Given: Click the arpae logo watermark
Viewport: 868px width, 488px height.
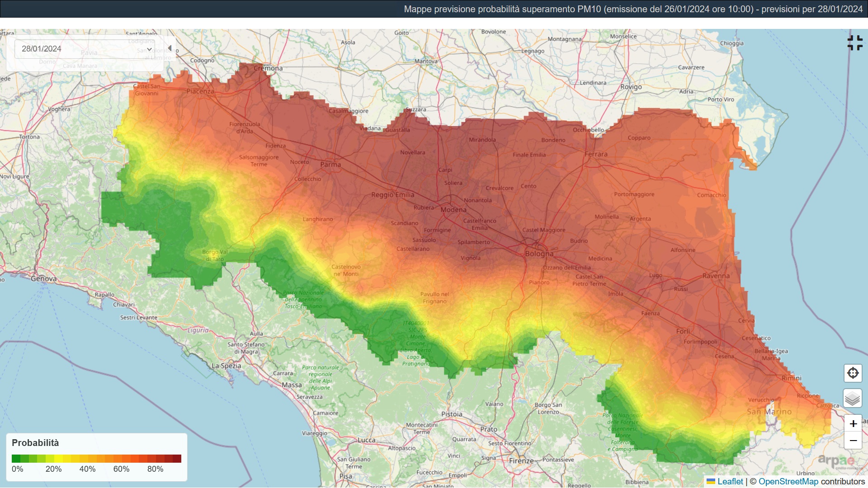Looking at the screenshot, I should tap(836, 461).
